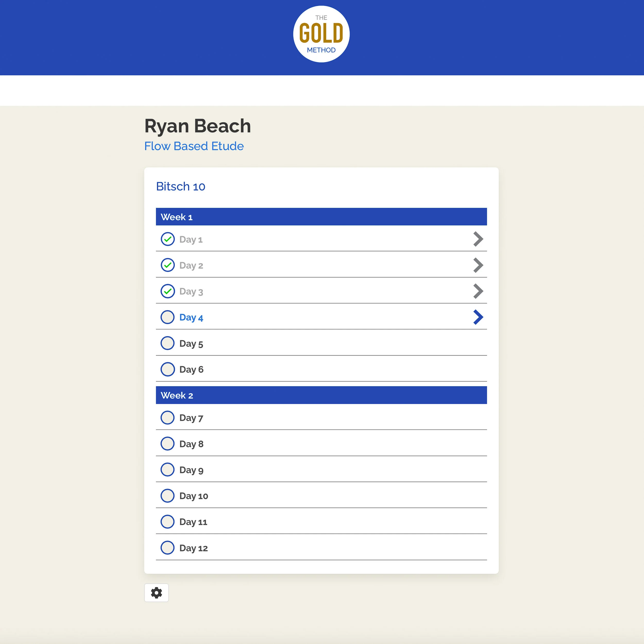
Task: Open the Bitsch 10 etude
Action: pyautogui.click(x=180, y=187)
